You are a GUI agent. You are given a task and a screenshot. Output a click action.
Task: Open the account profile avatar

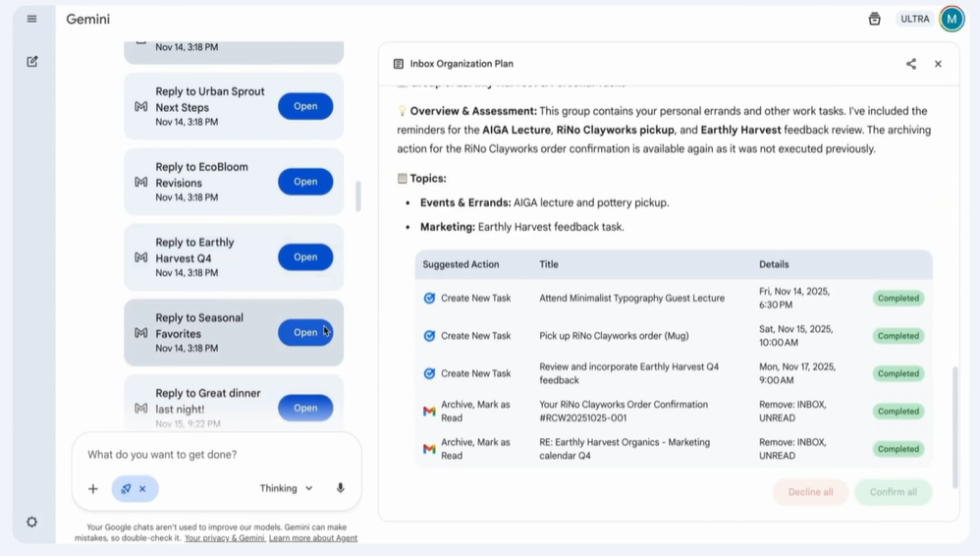(x=951, y=19)
